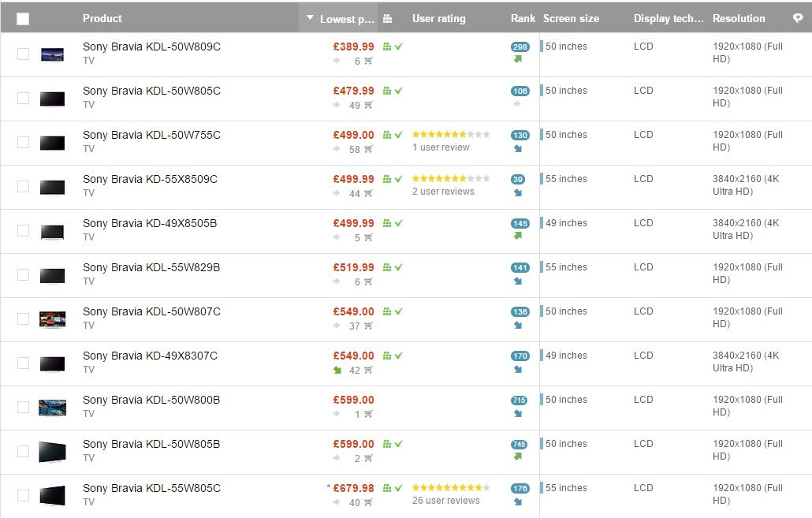Sort by Rank column header
This screenshot has height=518, width=812.
[523, 18]
